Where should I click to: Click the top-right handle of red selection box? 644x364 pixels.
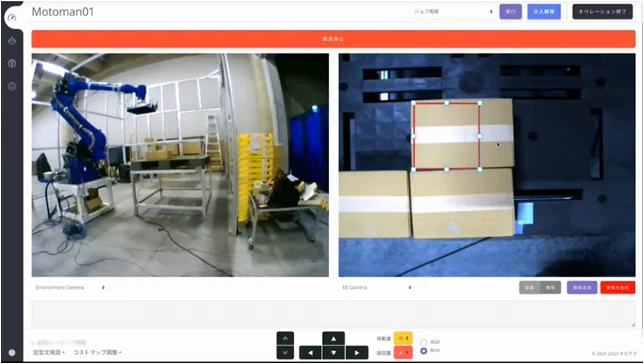click(x=479, y=103)
